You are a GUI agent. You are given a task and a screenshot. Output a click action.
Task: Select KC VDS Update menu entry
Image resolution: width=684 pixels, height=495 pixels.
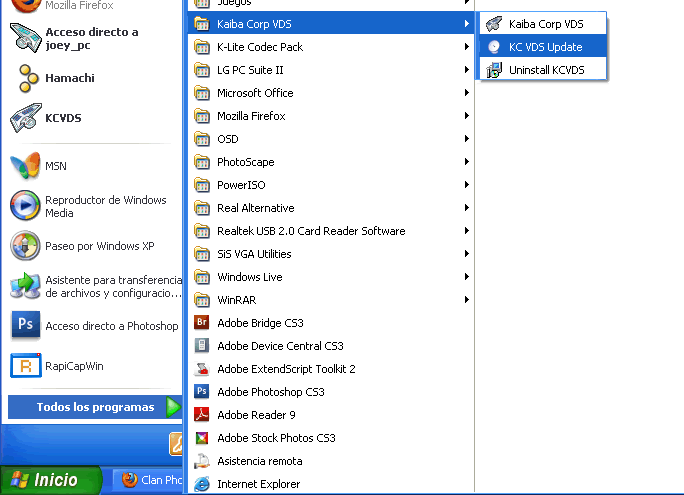point(543,47)
